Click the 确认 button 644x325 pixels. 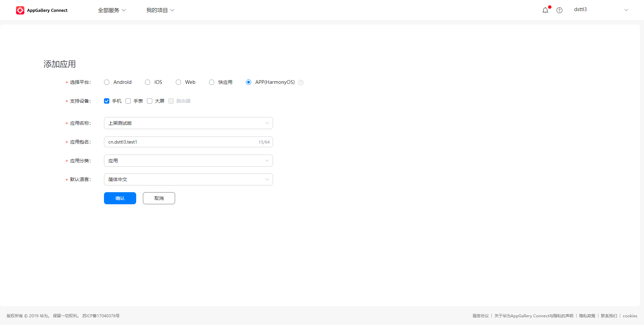tap(120, 198)
